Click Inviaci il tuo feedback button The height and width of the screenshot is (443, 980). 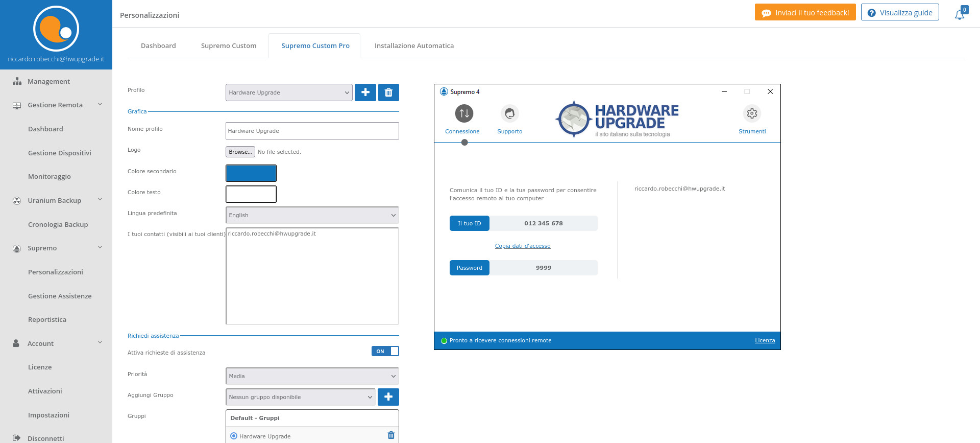(805, 13)
